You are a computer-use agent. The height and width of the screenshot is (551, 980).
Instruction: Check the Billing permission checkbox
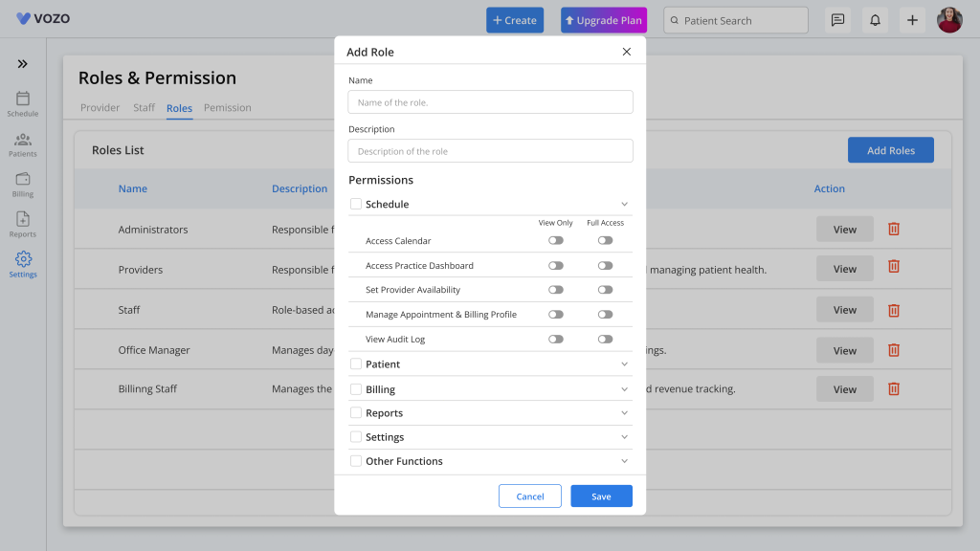click(356, 389)
